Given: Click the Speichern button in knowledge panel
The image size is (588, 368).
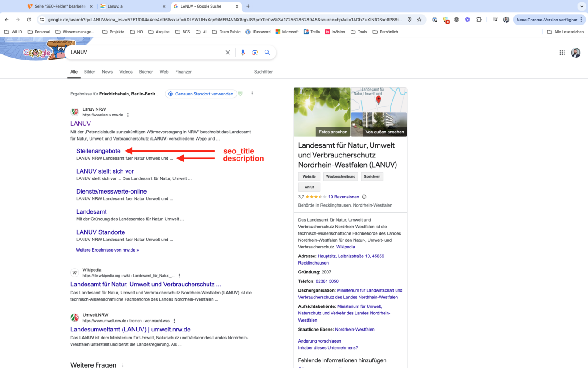Looking at the screenshot, I should tap(372, 176).
